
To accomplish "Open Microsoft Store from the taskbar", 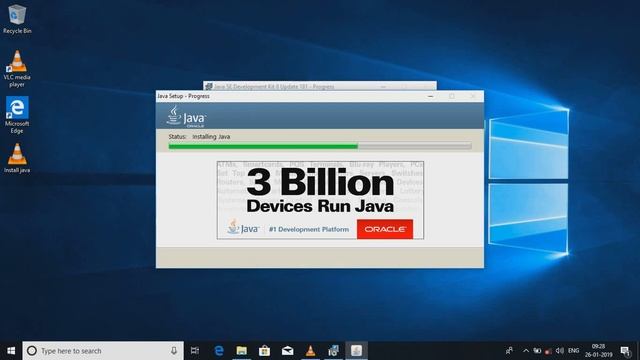I will 264,351.
